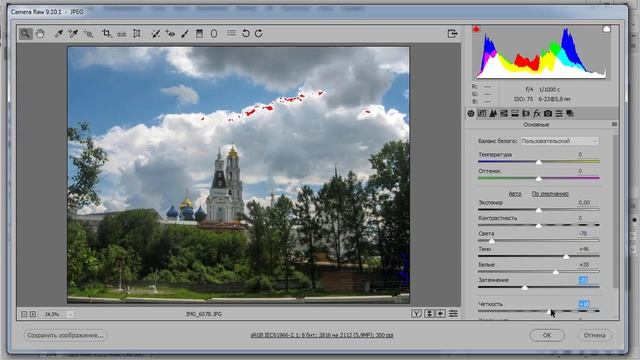Viewport: 640px width, 360px height.
Task: Open the Basic panel flyout menu
Action: click(614, 124)
